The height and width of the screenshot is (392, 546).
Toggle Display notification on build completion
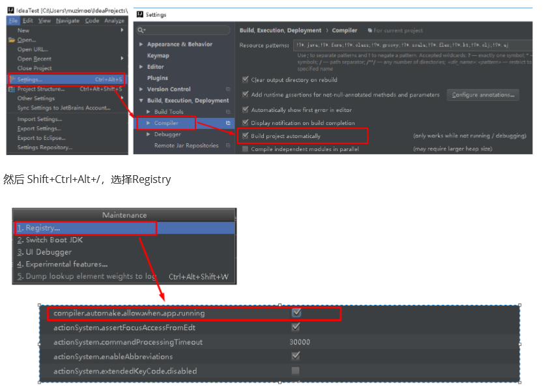(245, 122)
